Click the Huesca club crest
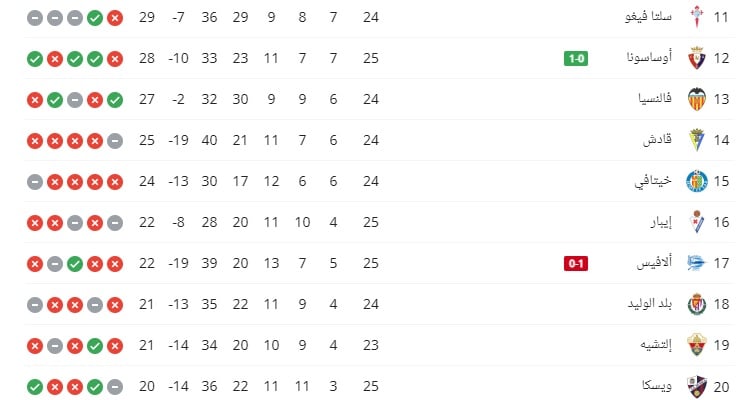Viewport: 746px width, 400px height. point(697,386)
